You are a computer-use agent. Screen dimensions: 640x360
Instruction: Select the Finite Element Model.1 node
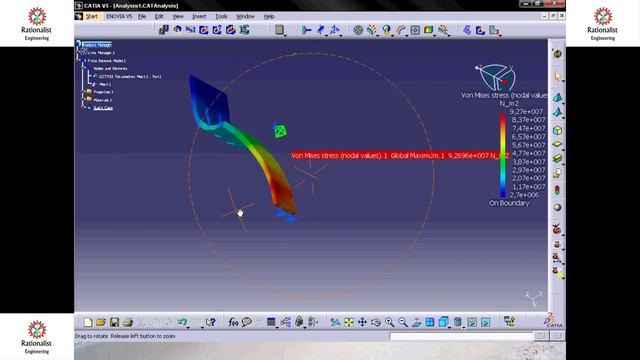tap(107, 60)
